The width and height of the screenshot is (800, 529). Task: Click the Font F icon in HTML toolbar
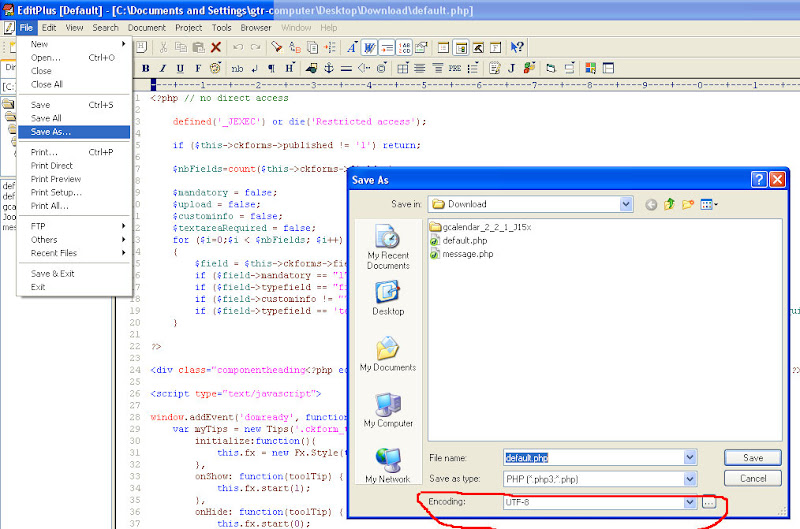[x=198, y=68]
